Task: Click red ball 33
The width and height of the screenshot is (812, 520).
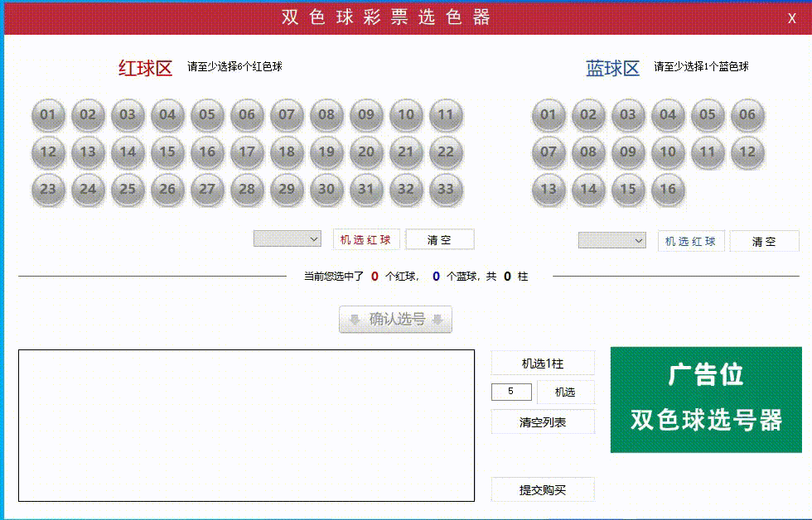Action: [446, 190]
